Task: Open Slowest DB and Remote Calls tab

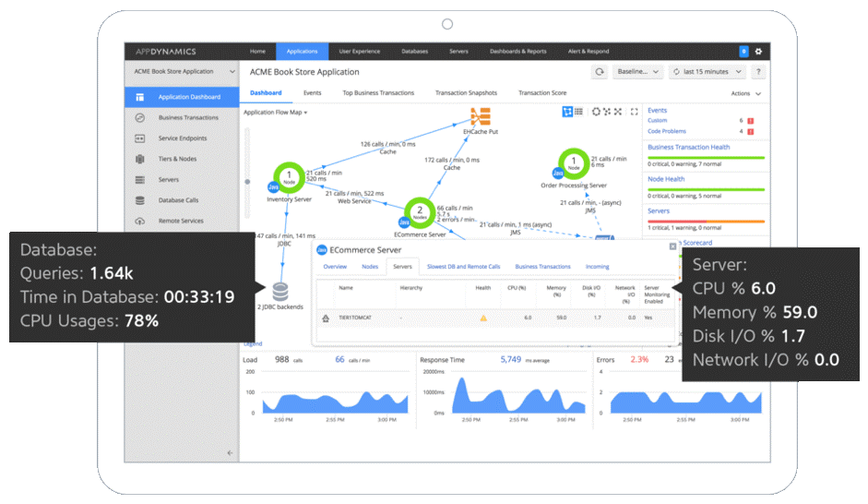Action: point(463,267)
